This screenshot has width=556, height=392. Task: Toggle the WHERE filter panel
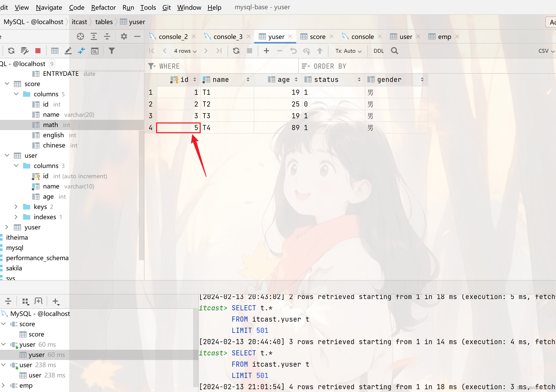pos(151,66)
